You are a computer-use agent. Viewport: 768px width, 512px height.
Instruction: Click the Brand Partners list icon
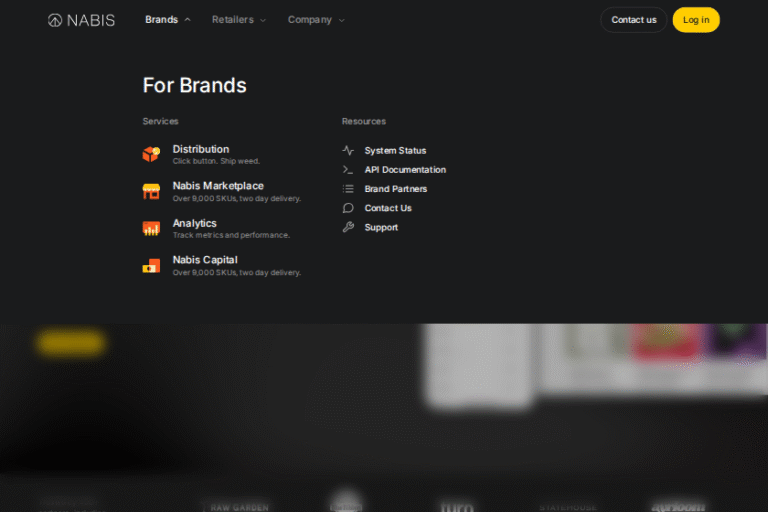(348, 189)
